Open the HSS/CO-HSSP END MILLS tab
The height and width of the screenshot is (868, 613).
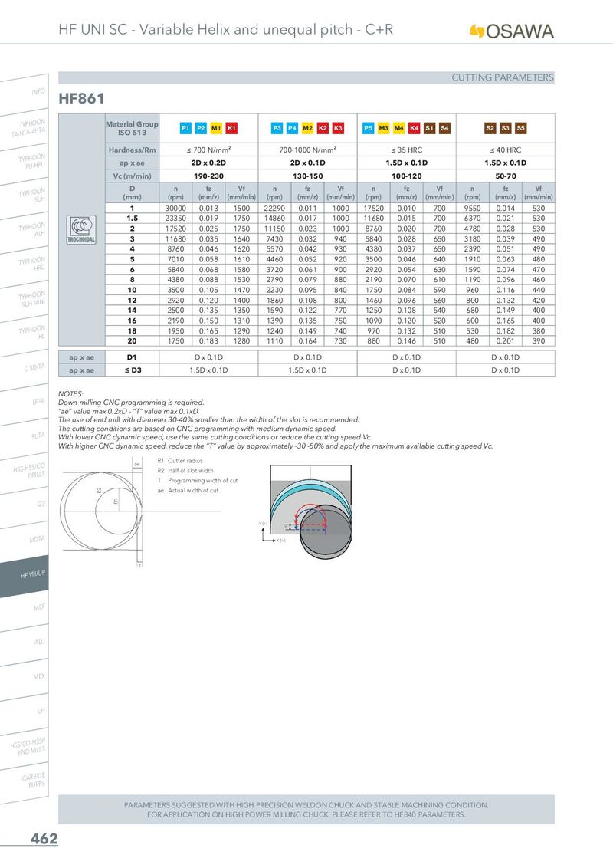(25, 748)
